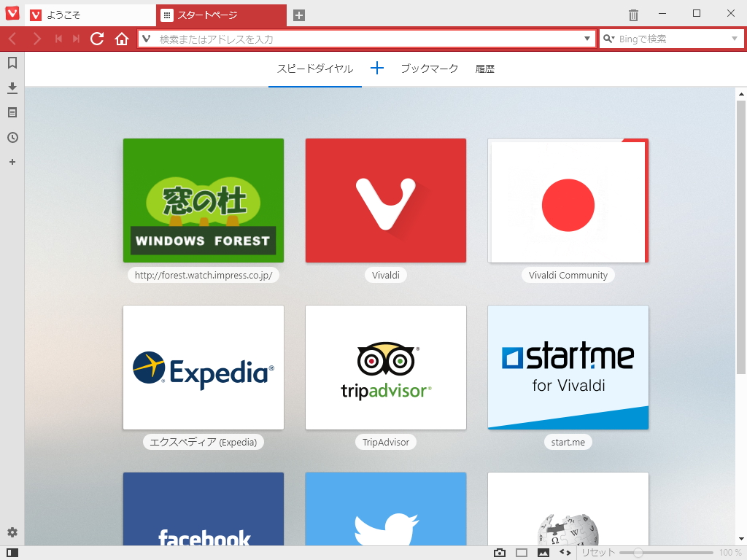Open the 窓の杜 Windows Forest thumbnail
This screenshot has width=747, height=560.
pyautogui.click(x=204, y=201)
